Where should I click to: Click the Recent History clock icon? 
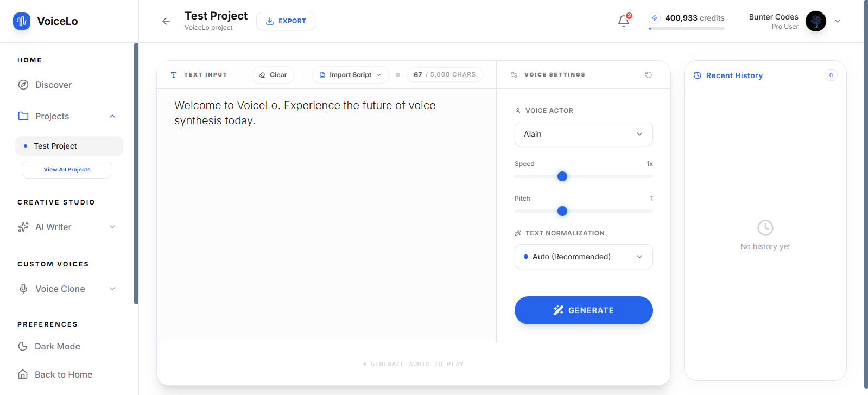(x=698, y=75)
